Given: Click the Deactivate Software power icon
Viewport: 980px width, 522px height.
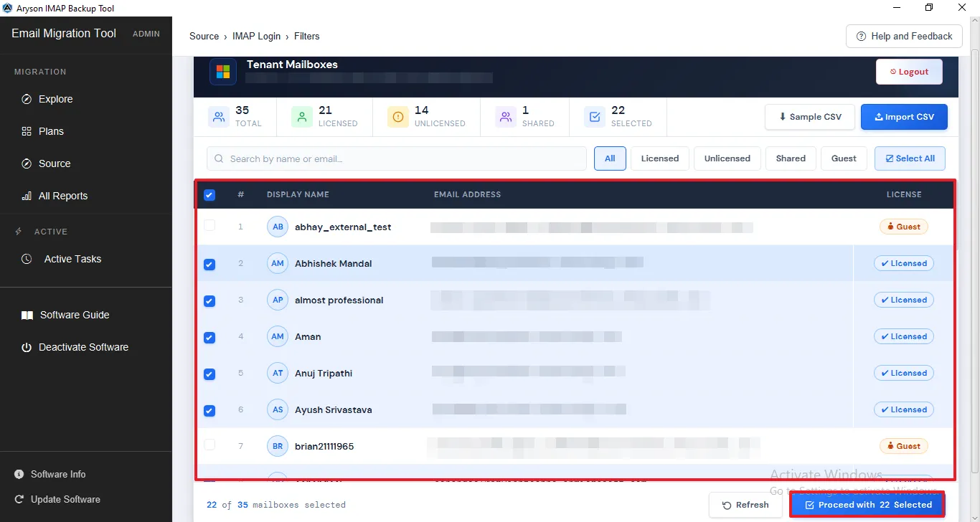Looking at the screenshot, I should tap(27, 347).
